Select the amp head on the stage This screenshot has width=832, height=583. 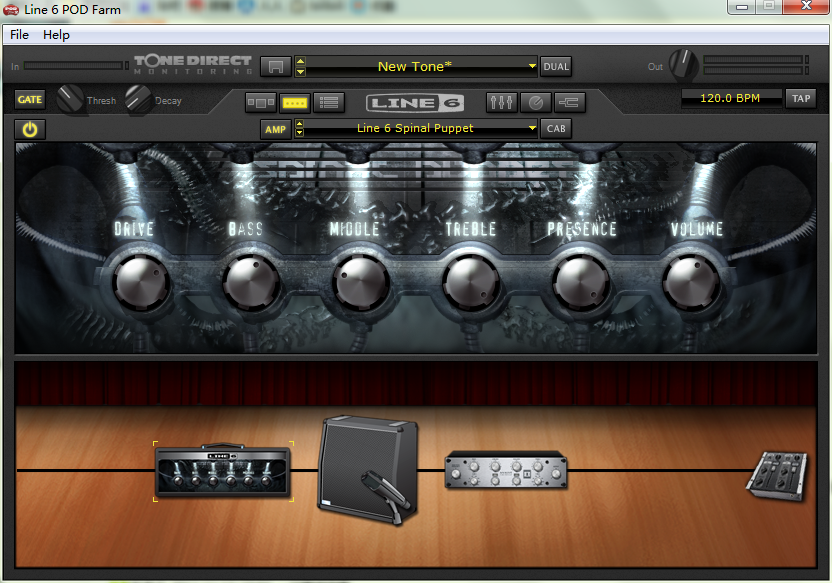click(x=223, y=471)
